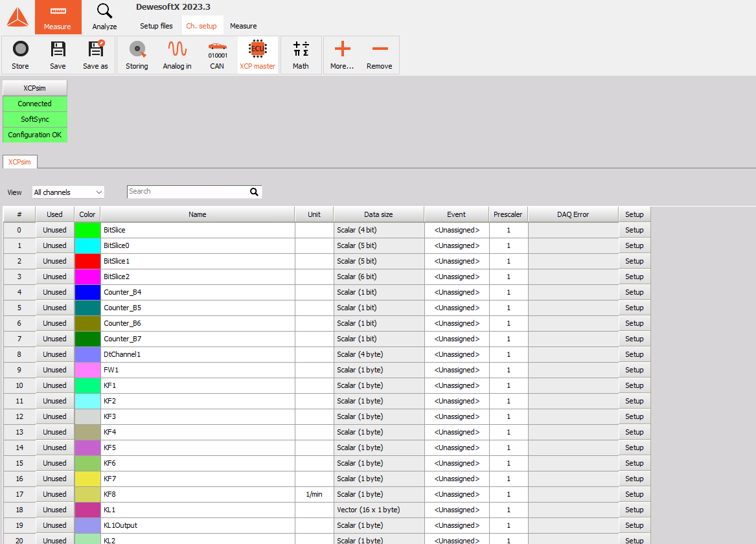Select the KF2 channel name cell

[x=198, y=401]
